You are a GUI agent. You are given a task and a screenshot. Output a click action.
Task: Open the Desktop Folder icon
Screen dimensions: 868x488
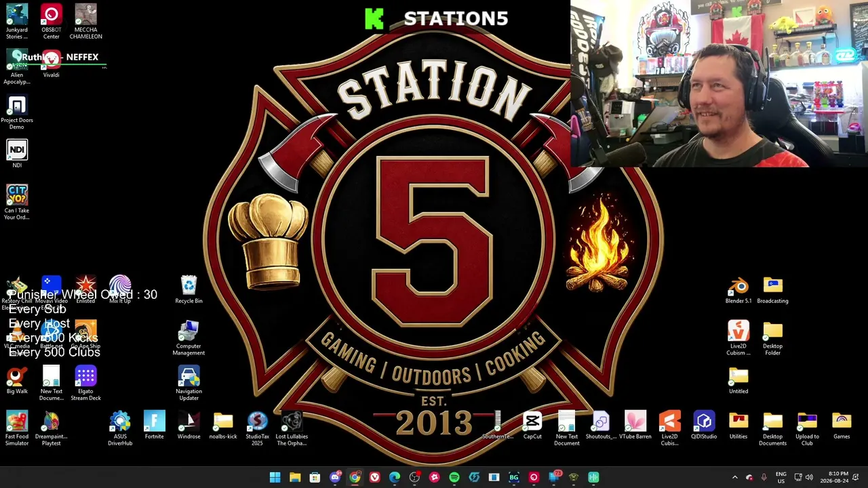click(x=772, y=338)
